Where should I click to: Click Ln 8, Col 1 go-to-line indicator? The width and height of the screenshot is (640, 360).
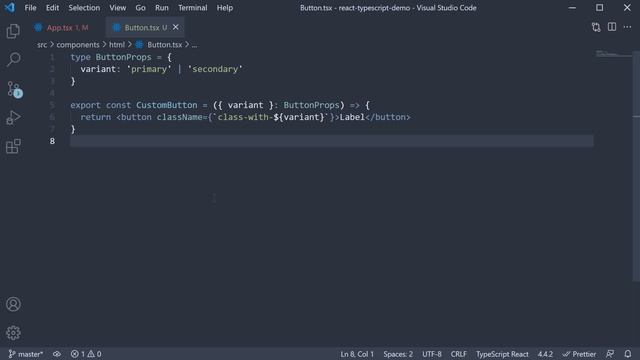(357, 354)
